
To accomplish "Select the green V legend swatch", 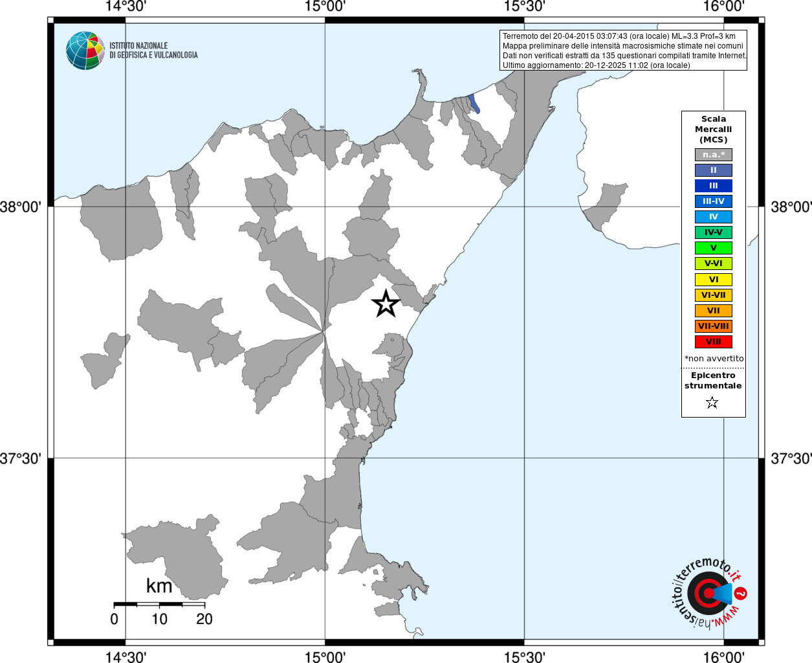I will [714, 248].
